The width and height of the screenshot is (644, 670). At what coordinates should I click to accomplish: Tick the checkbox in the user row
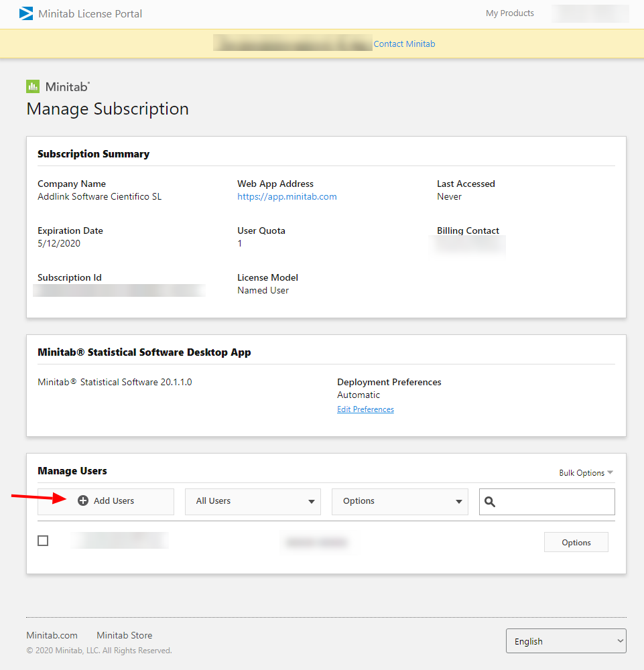[x=43, y=541]
